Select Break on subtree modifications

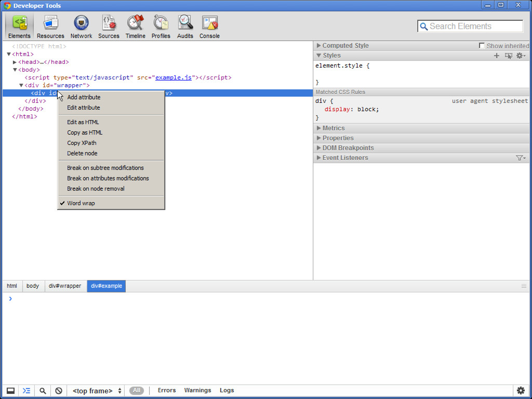(x=111, y=168)
